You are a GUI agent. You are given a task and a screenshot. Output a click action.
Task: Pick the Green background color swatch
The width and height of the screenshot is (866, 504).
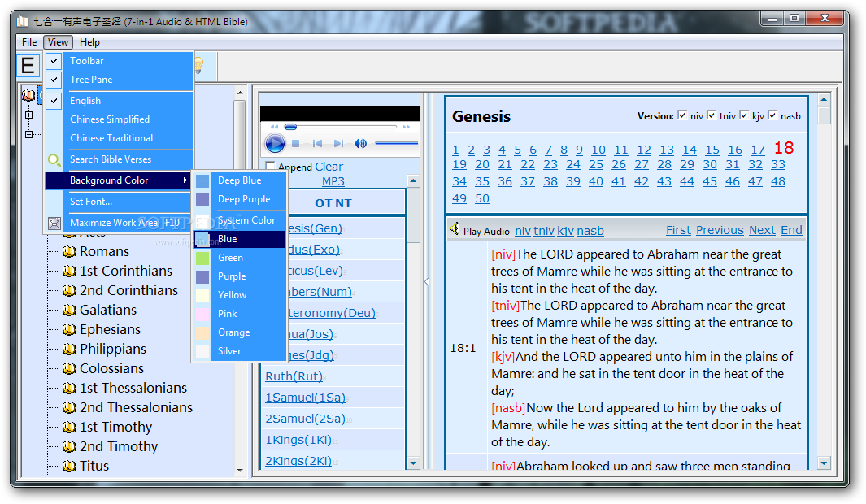(202, 258)
